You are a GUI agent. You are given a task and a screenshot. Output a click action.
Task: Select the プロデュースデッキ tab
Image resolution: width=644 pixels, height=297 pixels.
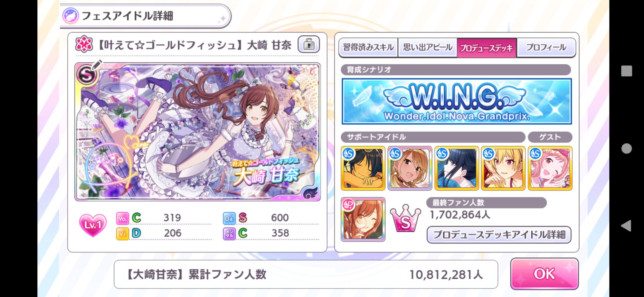tap(487, 48)
